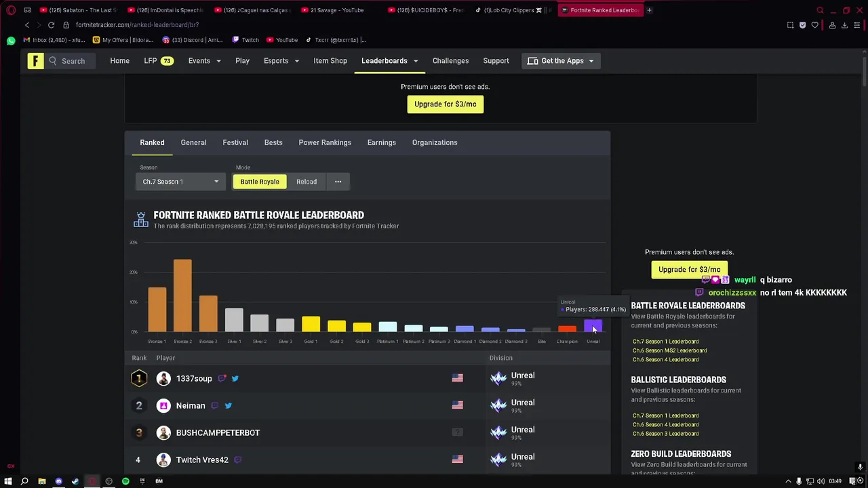Click Twitch Vres42's Twitch icon
Image resolution: width=868 pixels, height=488 pixels.
[237, 460]
